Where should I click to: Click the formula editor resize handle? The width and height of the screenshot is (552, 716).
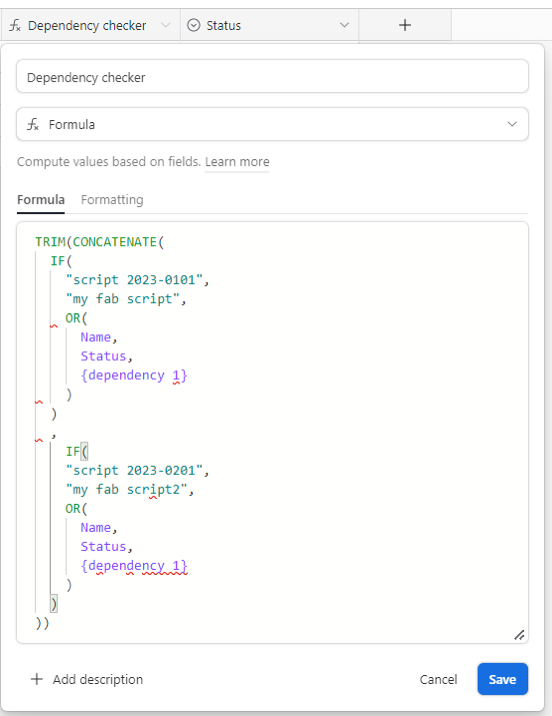coord(519,635)
